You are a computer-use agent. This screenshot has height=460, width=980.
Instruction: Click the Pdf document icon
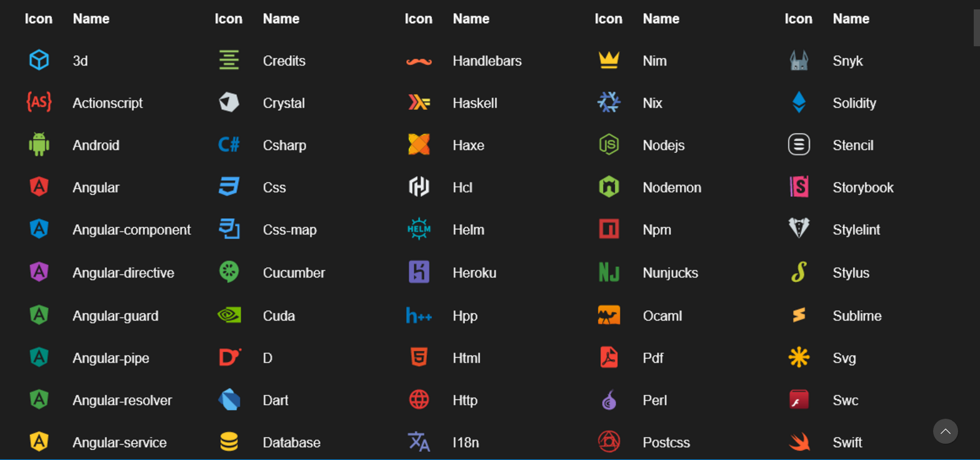[x=609, y=357]
